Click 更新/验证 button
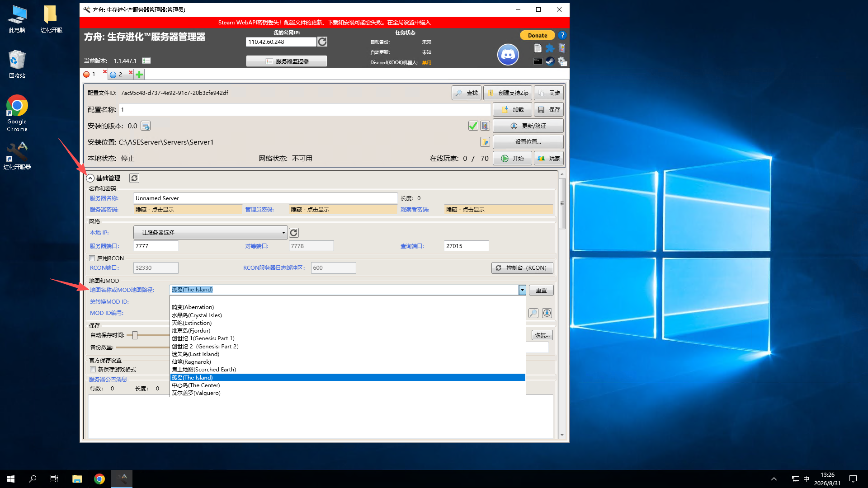This screenshot has height=488, width=868. [x=528, y=126]
